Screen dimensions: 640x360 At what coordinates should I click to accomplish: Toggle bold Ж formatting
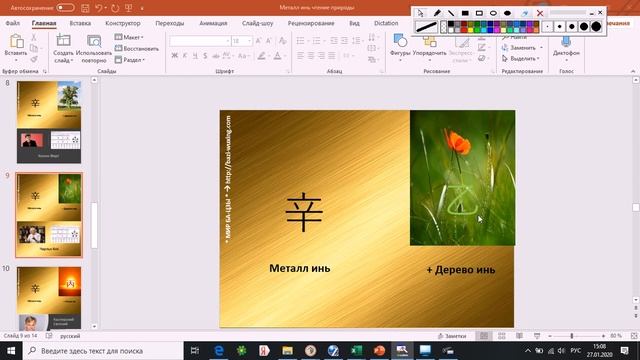click(x=175, y=56)
